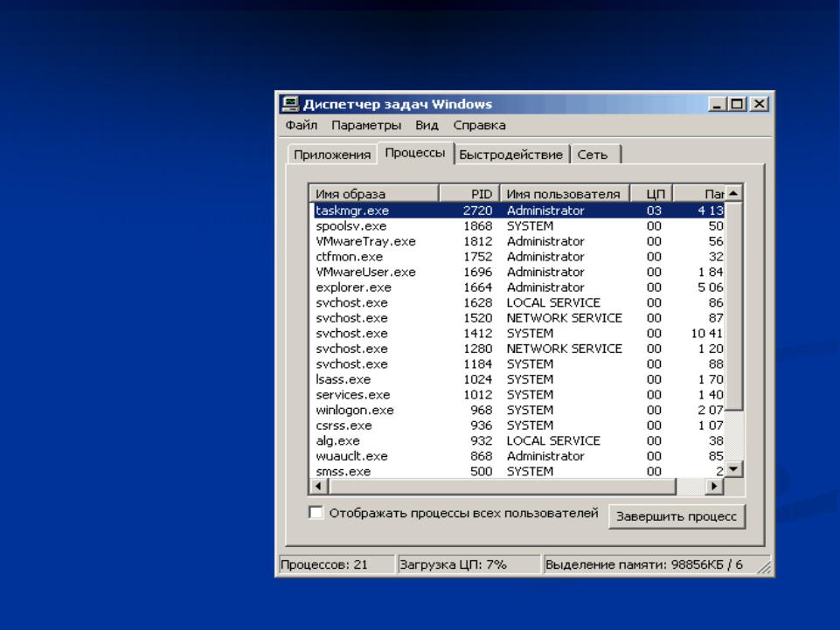Click the vertical scrollbar up arrow
Screen dimensions: 840x630
click(733, 193)
